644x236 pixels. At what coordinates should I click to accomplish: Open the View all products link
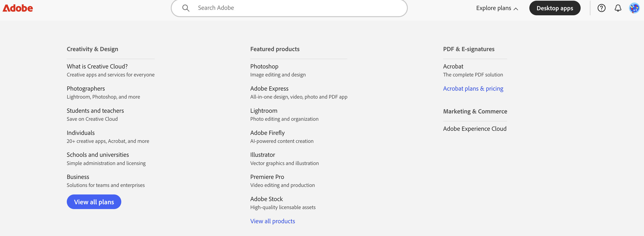pos(272,221)
